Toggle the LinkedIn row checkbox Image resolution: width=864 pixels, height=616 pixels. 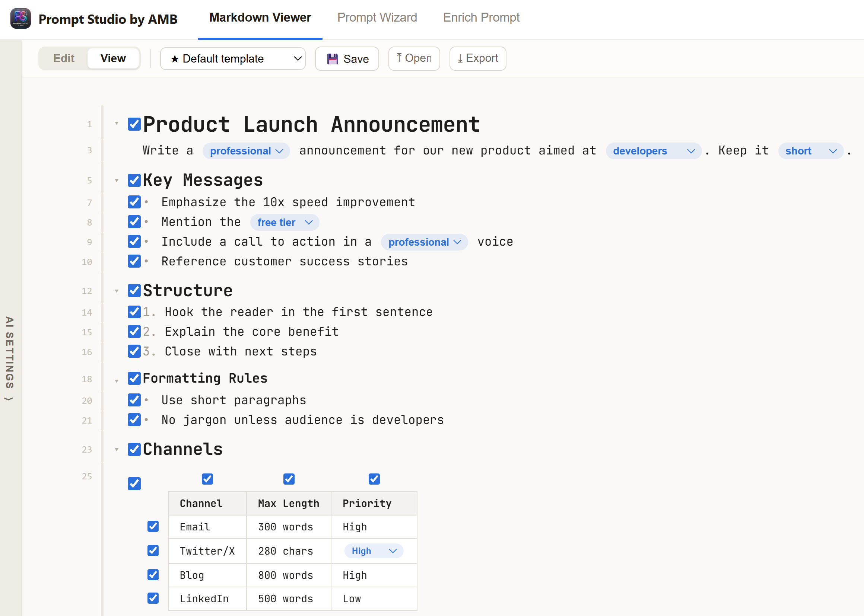pos(153,598)
